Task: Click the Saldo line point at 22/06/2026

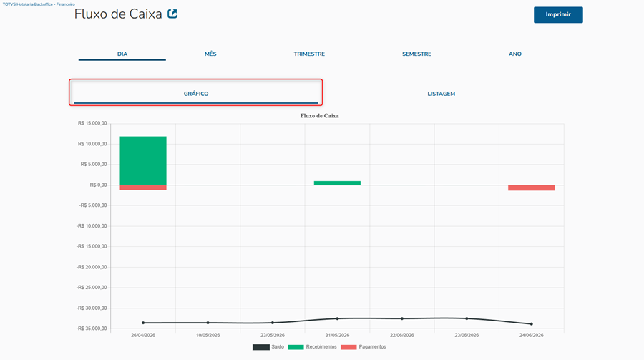Action: [x=402, y=318]
